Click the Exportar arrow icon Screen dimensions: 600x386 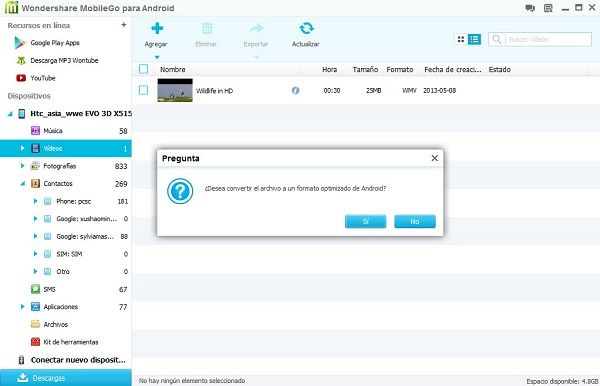(x=256, y=28)
